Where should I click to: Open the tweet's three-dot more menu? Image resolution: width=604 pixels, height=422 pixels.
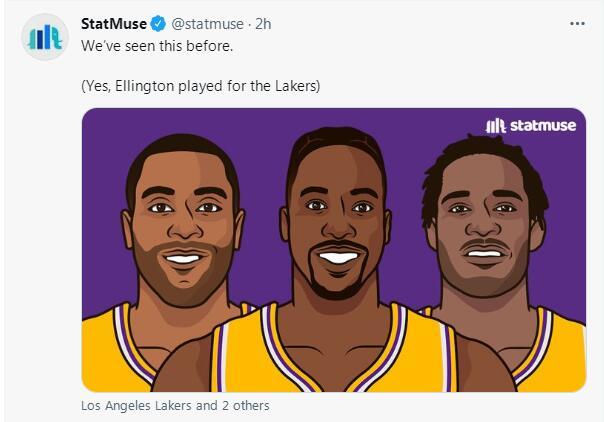[577, 23]
